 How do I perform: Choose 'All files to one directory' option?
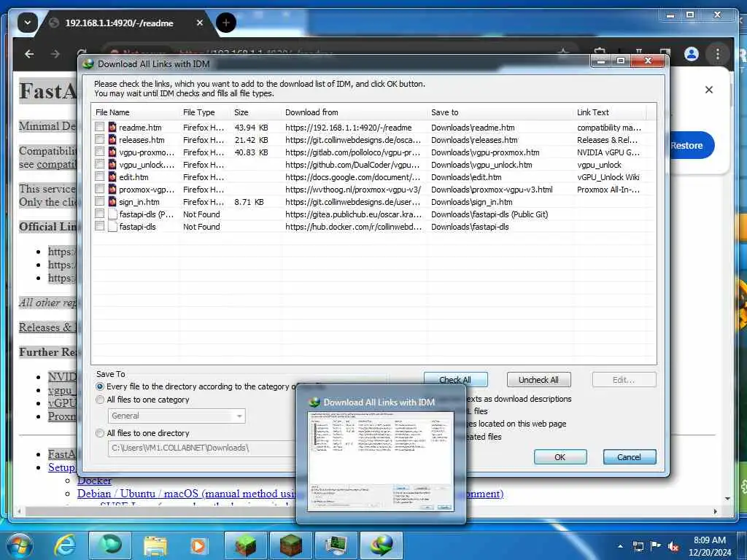[99, 433]
